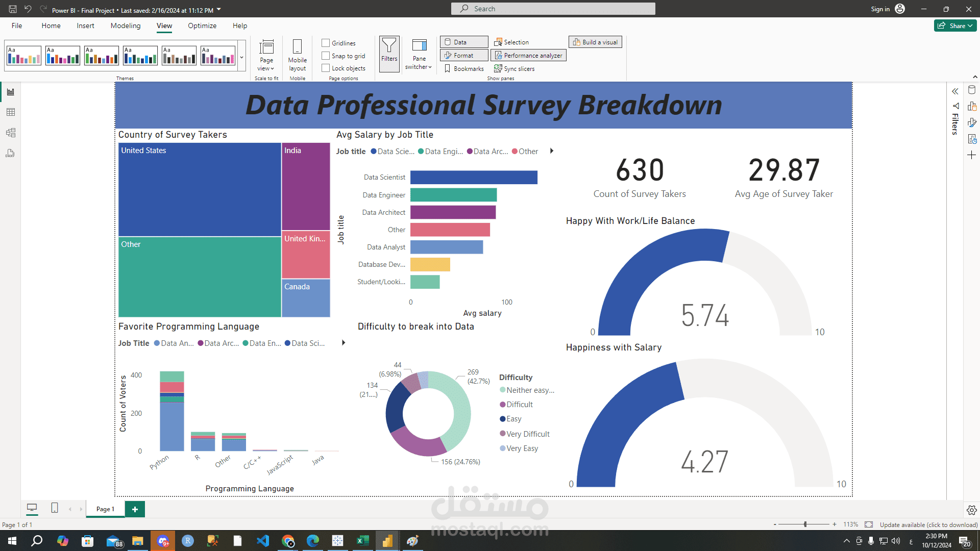Expand Job Title legend arrow in language chart

tap(344, 343)
